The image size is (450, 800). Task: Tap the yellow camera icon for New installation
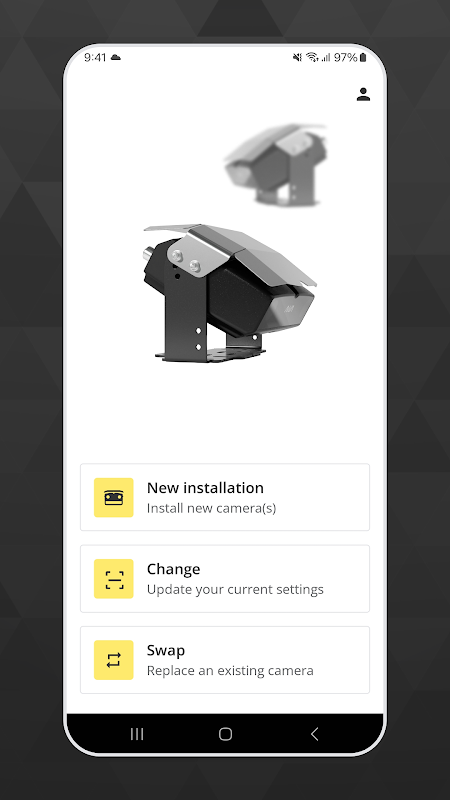pyautogui.click(x=114, y=497)
